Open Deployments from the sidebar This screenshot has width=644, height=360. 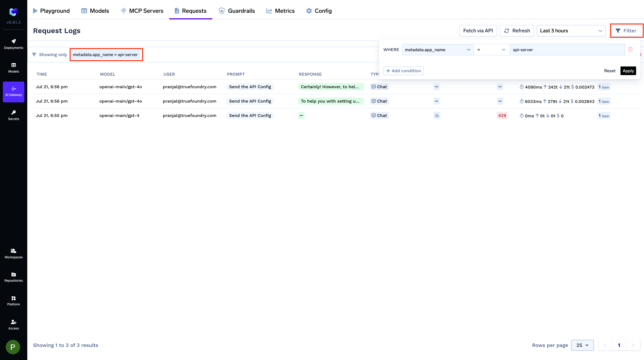pyautogui.click(x=13, y=44)
